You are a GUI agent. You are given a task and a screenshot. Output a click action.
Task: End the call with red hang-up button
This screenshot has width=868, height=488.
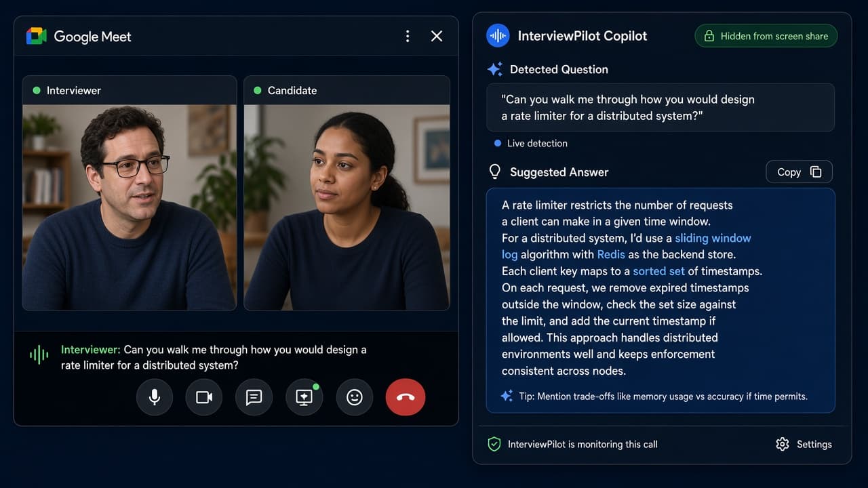click(x=406, y=397)
